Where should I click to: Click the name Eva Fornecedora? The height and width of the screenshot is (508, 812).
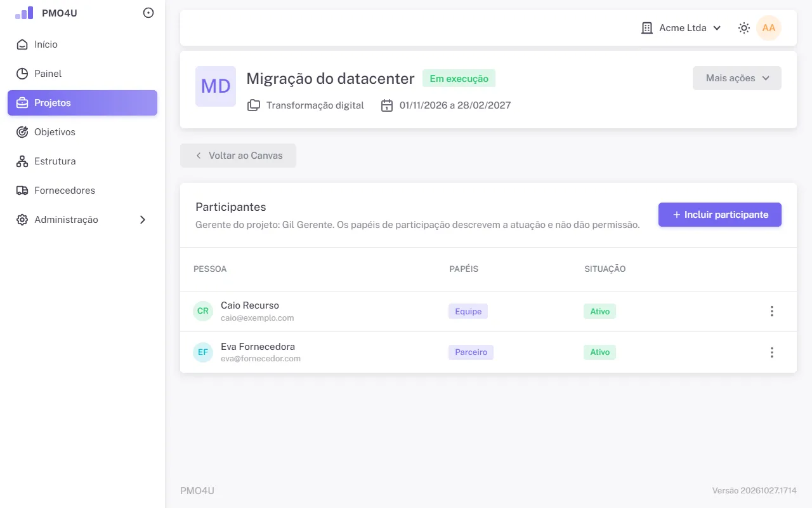258,347
